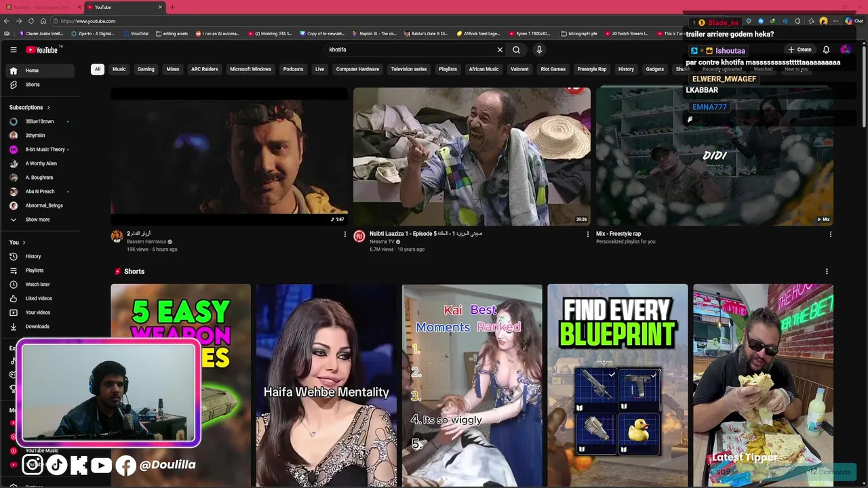This screenshot has height=488, width=868.
Task: Select the Television series filter chip
Action: tap(409, 69)
